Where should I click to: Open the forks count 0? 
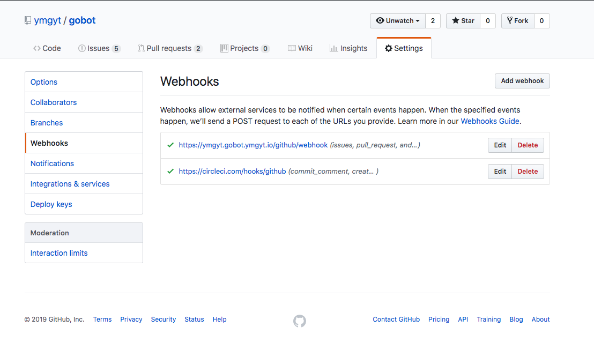click(541, 21)
